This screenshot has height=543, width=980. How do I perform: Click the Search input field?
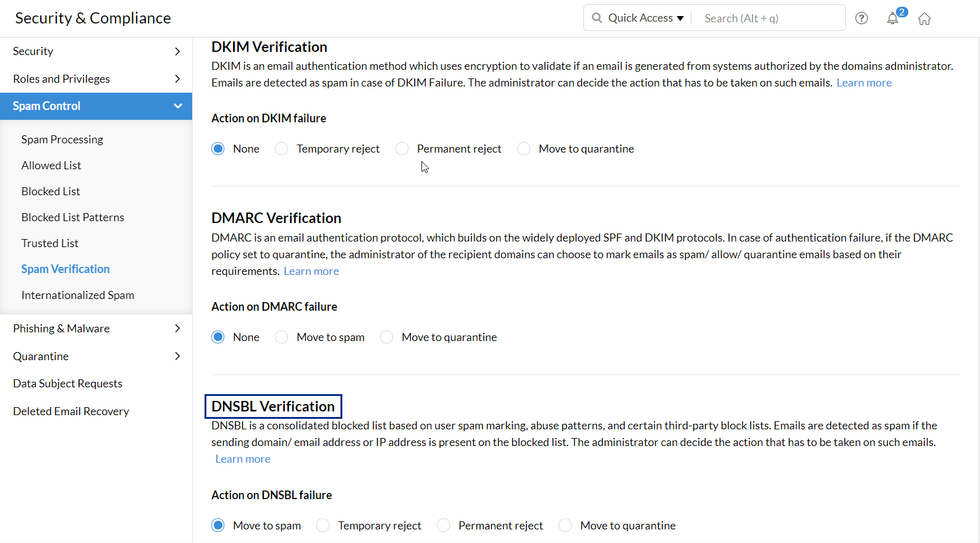click(x=769, y=19)
